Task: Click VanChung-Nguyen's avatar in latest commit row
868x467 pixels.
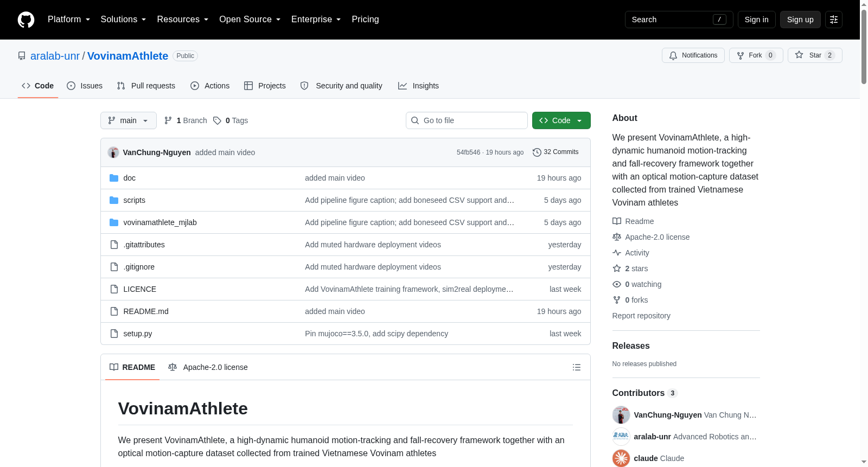Action: coord(113,152)
